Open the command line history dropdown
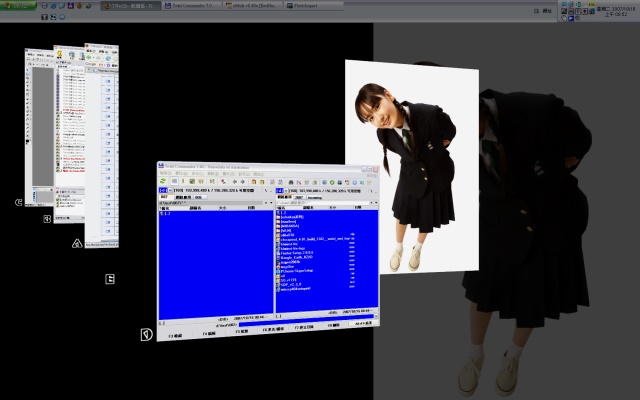The width and height of the screenshot is (640, 400). 376,316
